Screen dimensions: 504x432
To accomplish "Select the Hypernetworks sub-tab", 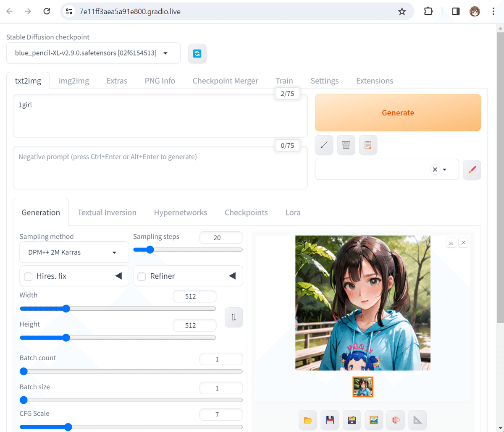I will click(x=181, y=212).
